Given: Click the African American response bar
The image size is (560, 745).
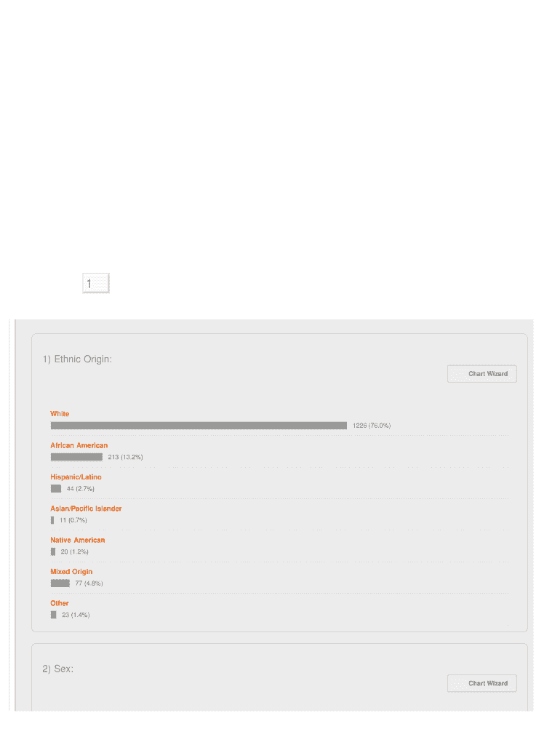Looking at the screenshot, I should (76, 457).
